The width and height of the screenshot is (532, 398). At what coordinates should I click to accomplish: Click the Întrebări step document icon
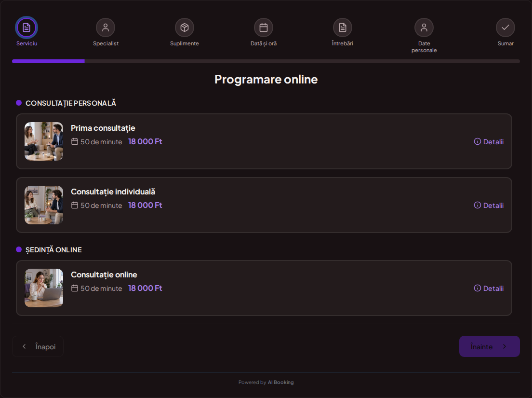[343, 27]
